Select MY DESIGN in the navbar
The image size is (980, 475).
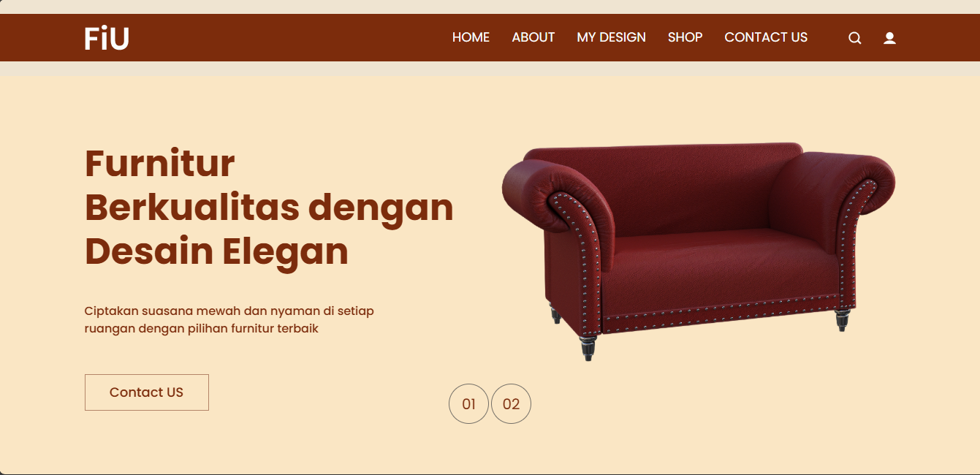coord(611,37)
